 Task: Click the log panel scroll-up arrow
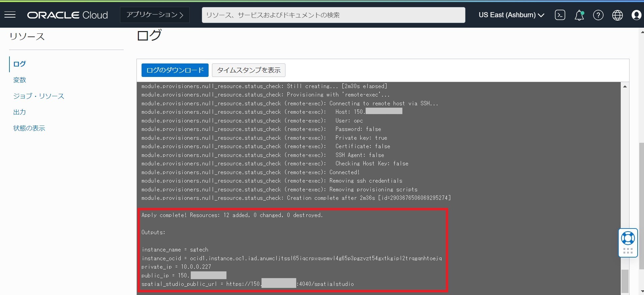coord(625,86)
